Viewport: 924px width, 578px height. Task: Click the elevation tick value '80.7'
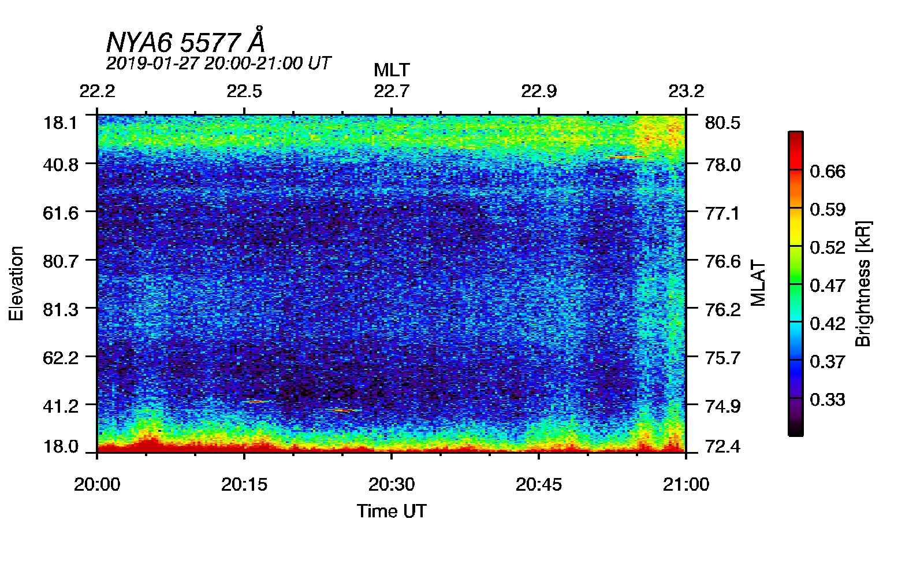(x=61, y=261)
